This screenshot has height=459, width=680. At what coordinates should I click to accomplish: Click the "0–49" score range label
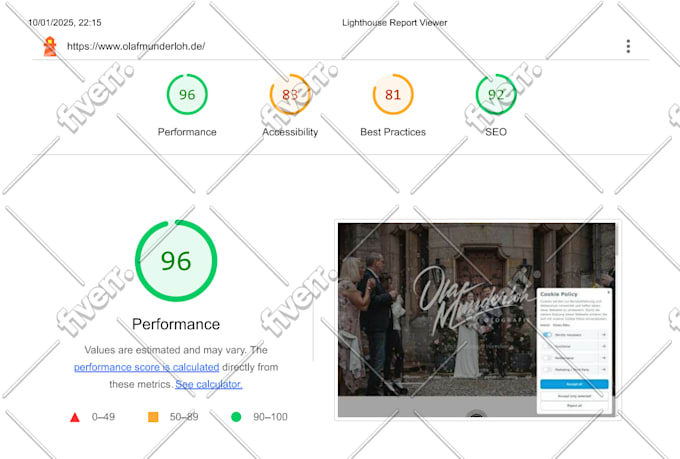[103, 417]
